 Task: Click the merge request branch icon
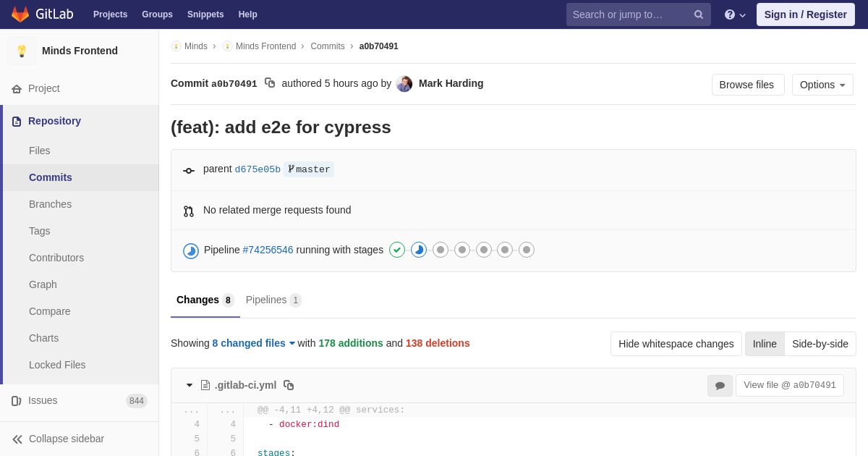coord(189,211)
